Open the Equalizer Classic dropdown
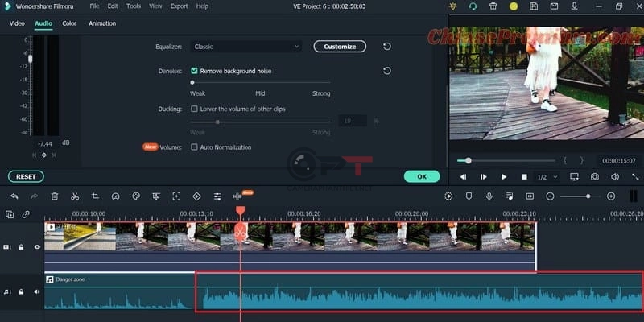Image resolution: width=644 pixels, height=322 pixels. [x=246, y=47]
